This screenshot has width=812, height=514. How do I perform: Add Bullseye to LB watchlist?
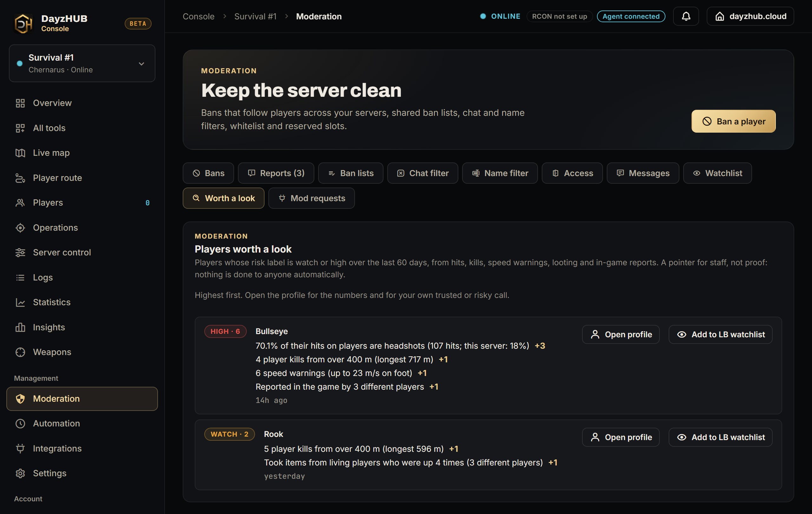[x=720, y=334]
